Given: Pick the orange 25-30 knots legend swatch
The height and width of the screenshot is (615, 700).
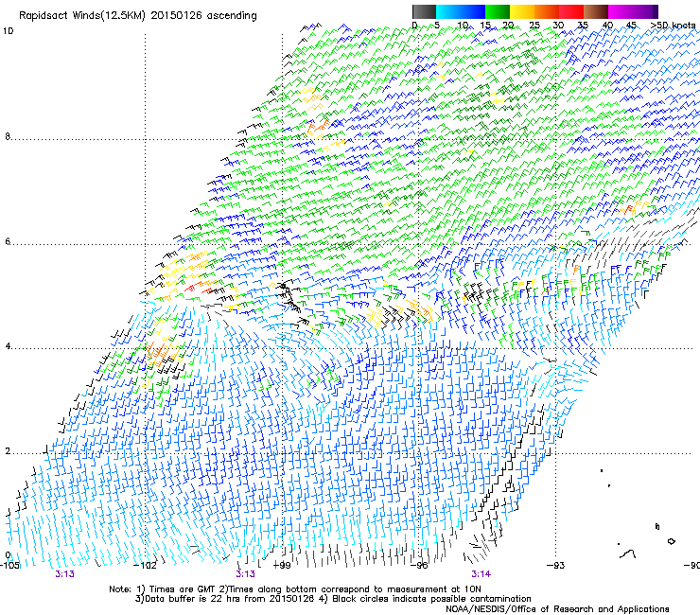Looking at the screenshot, I should coord(547,11).
